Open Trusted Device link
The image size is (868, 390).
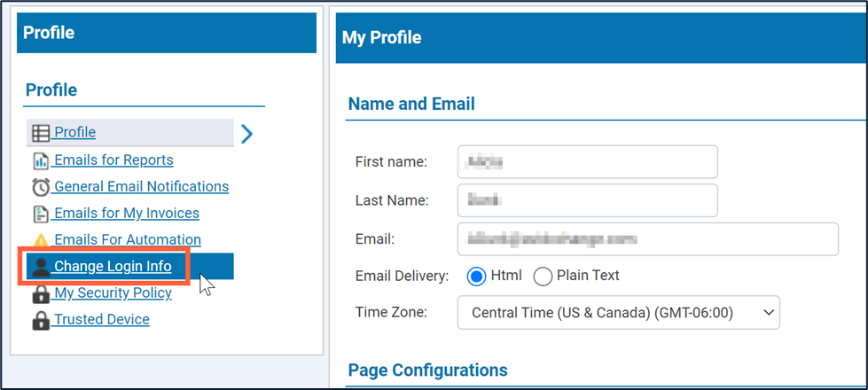tap(102, 319)
